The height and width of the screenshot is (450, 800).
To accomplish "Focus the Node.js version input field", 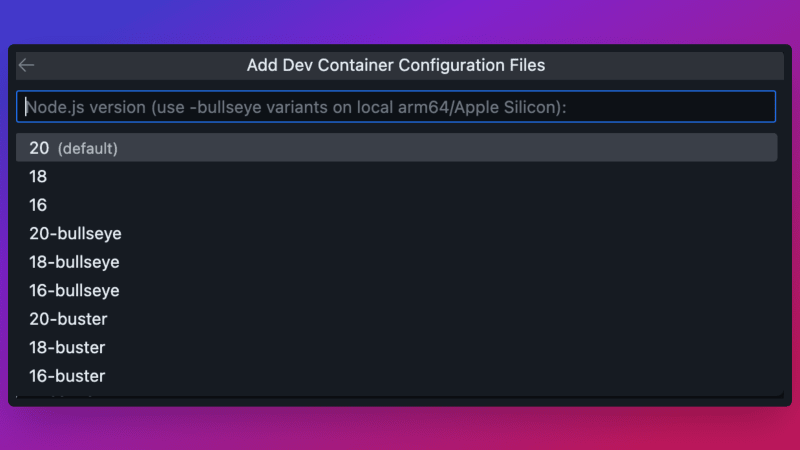I will click(396, 107).
